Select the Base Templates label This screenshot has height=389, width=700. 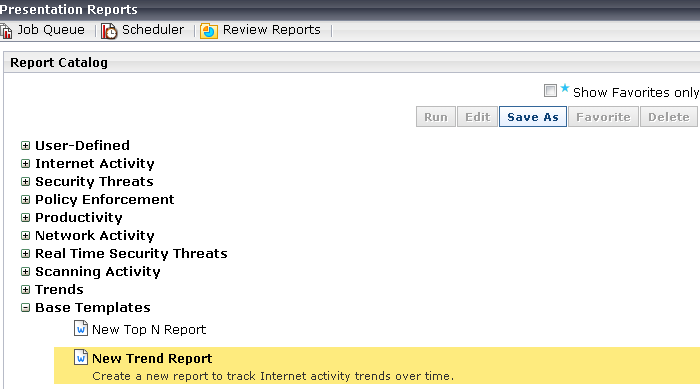(x=92, y=308)
